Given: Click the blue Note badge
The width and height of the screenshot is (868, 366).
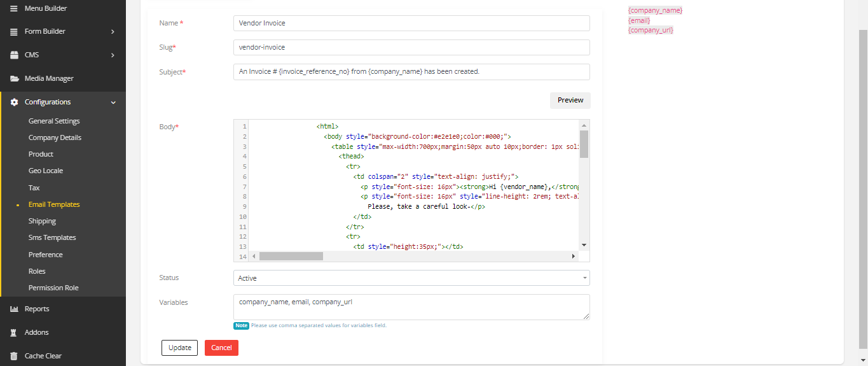Looking at the screenshot, I should (241, 325).
